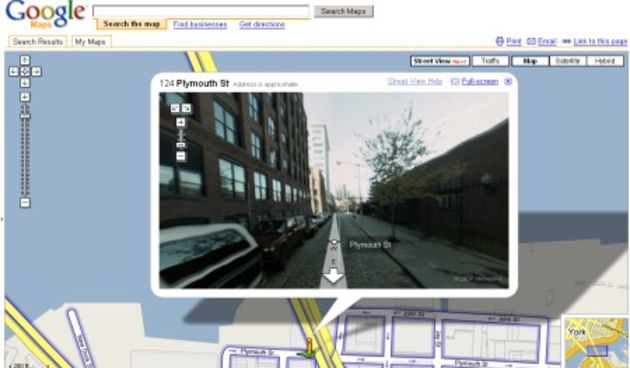Click the envelope email icon
The width and height of the screenshot is (630, 368).
tap(531, 41)
